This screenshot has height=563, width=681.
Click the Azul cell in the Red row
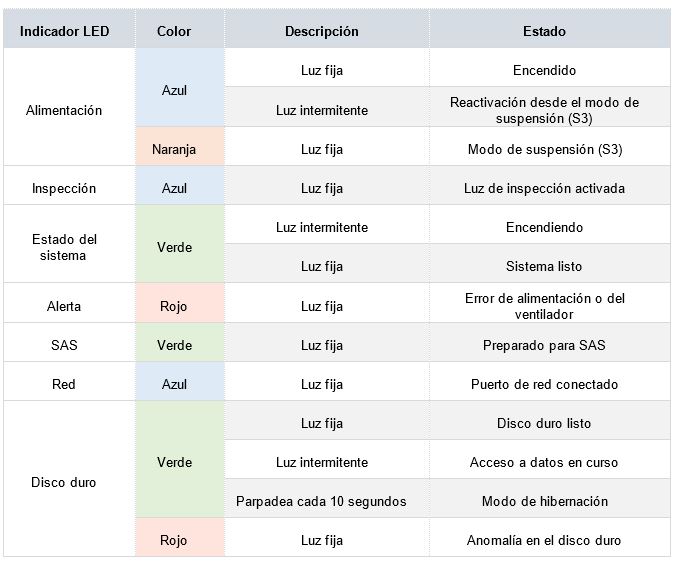174,384
